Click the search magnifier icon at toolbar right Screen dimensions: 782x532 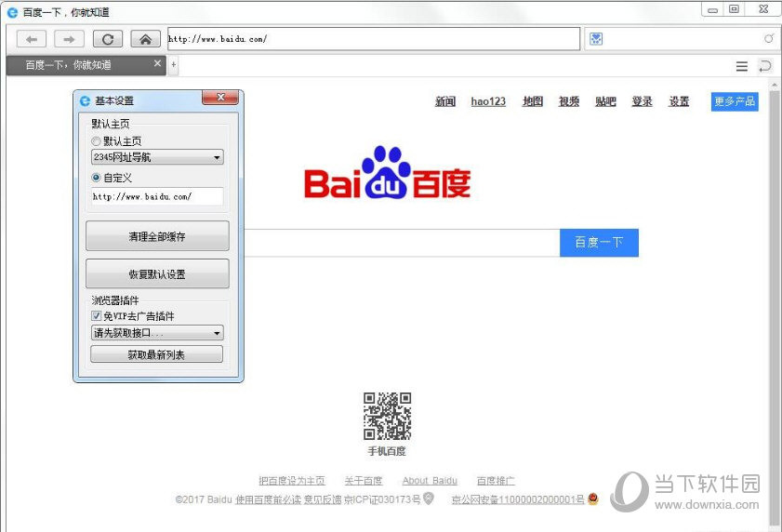pos(769,38)
